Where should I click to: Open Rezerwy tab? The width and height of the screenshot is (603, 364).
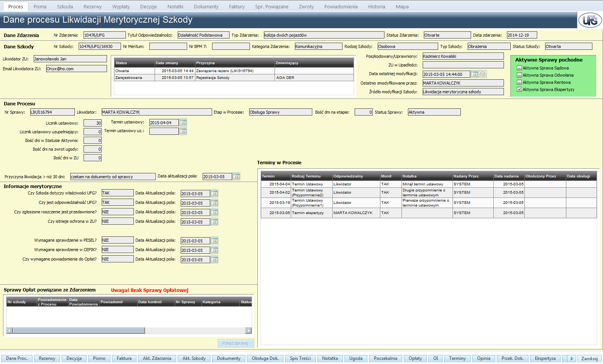(x=93, y=6)
